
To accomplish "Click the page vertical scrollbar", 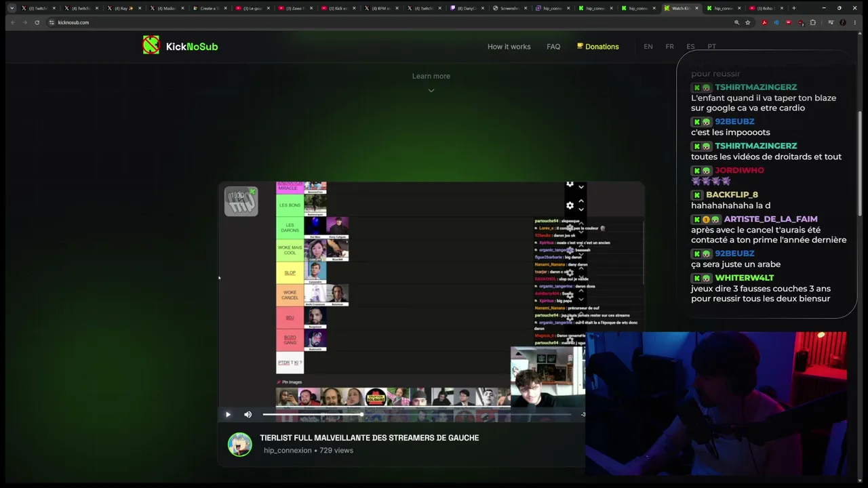I will (861, 163).
